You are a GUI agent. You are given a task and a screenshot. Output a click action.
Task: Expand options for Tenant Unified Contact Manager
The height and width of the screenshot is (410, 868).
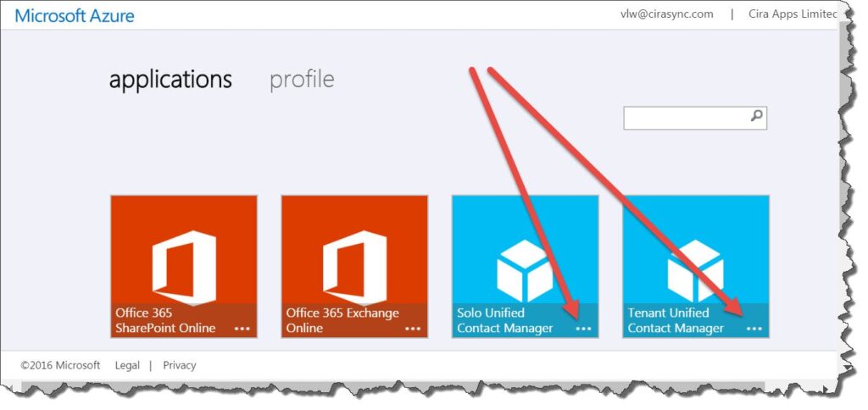click(x=754, y=329)
